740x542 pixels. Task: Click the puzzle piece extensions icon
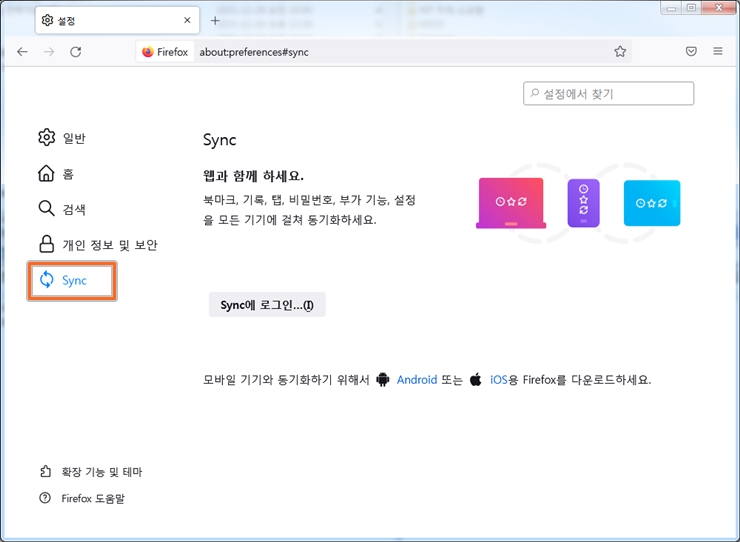(45, 471)
